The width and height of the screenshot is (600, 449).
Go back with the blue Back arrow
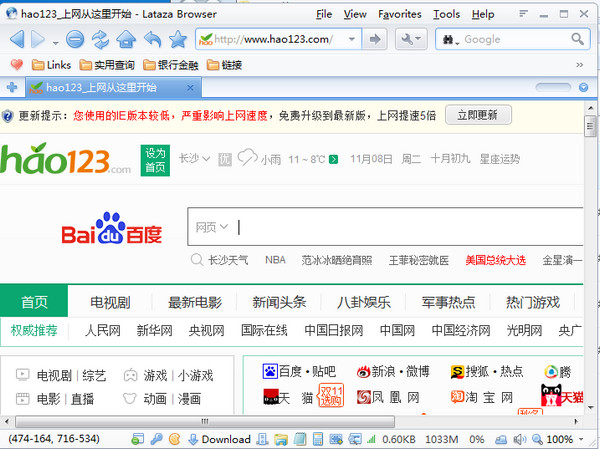pos(18,39)
